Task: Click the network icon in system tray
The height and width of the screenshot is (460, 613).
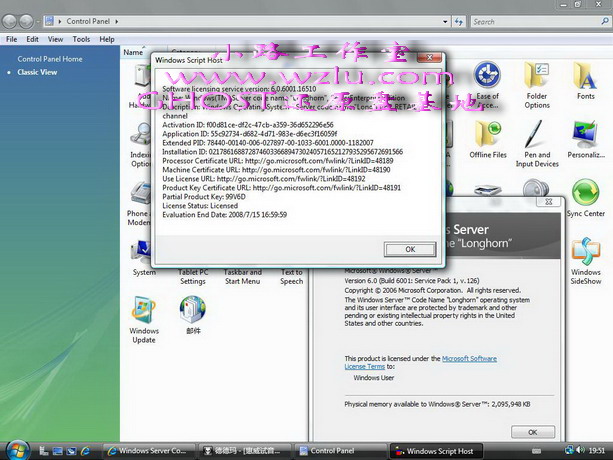Action: coord(569,450)
